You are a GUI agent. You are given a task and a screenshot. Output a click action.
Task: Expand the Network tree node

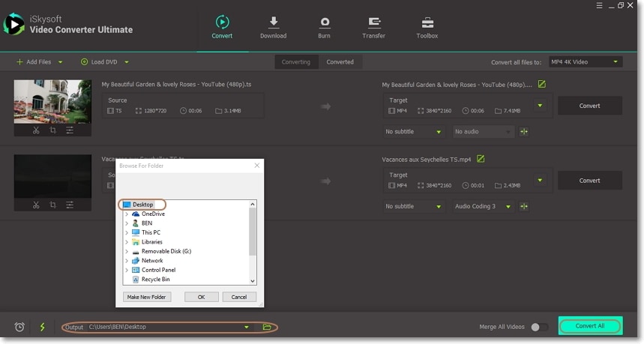pyautogui.click(x=127, y=261)
